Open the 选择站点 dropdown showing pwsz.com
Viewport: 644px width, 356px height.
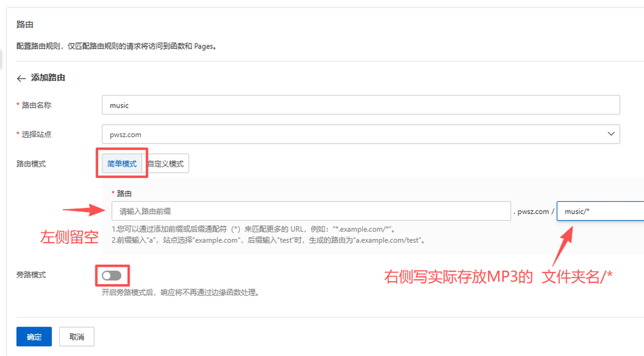pos(360,134)
